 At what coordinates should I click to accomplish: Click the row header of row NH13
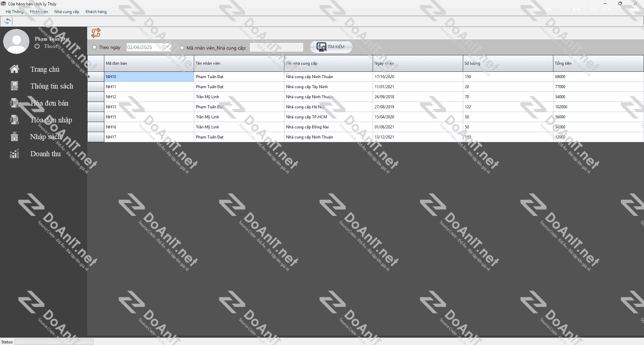[96, 107]
